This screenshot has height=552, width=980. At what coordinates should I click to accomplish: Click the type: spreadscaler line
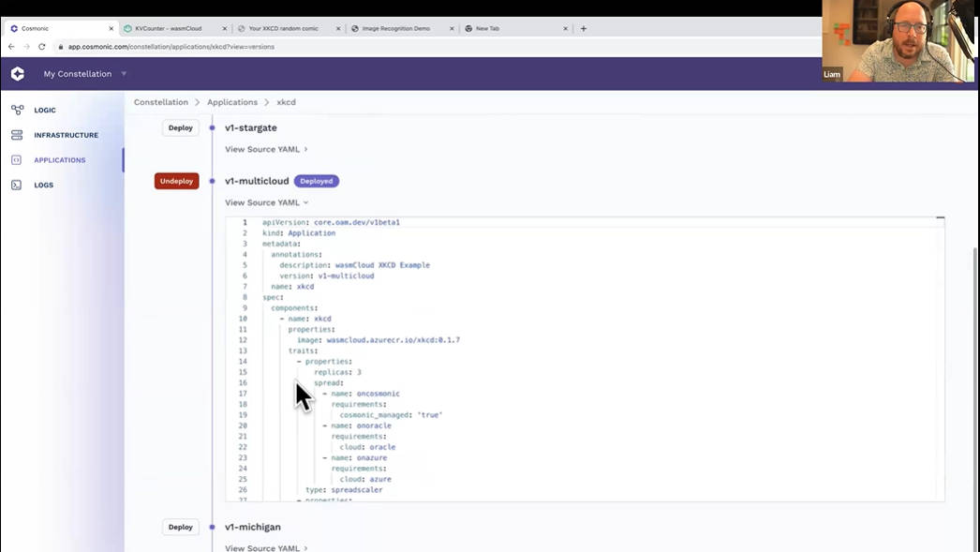[x=344, y=490]
